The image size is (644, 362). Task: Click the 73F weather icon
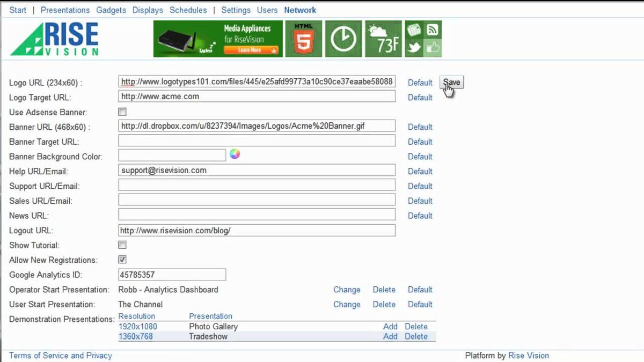[383, 39]
